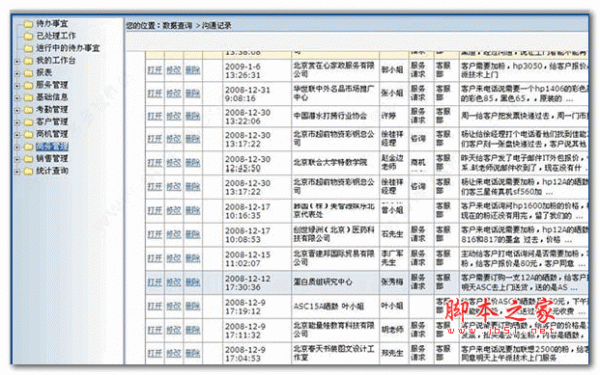600x375 pixels.
Task: Expand the 销售管理 tree node
Action: 17,159
